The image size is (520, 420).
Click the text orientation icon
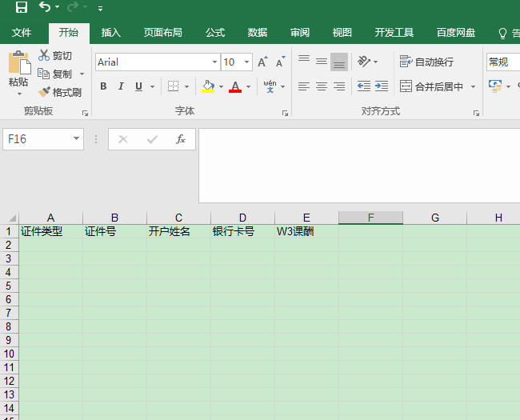click(x=364, y=62)
